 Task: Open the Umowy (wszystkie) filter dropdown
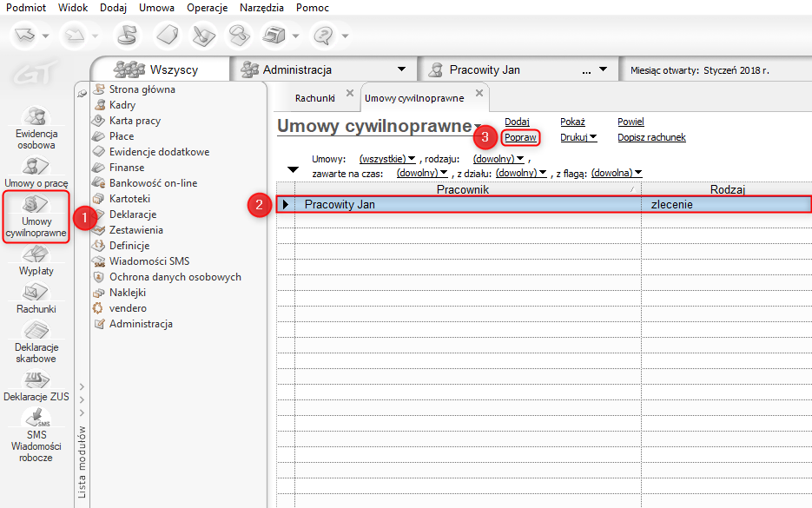[386, 160]
